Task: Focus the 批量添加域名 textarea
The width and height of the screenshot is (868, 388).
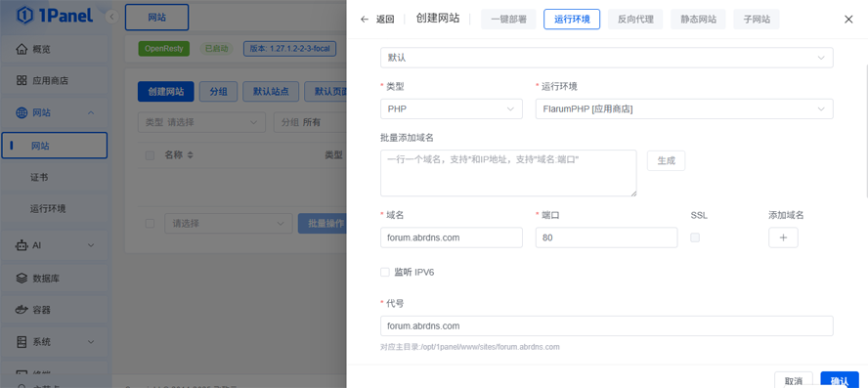Action: (508, 173)
